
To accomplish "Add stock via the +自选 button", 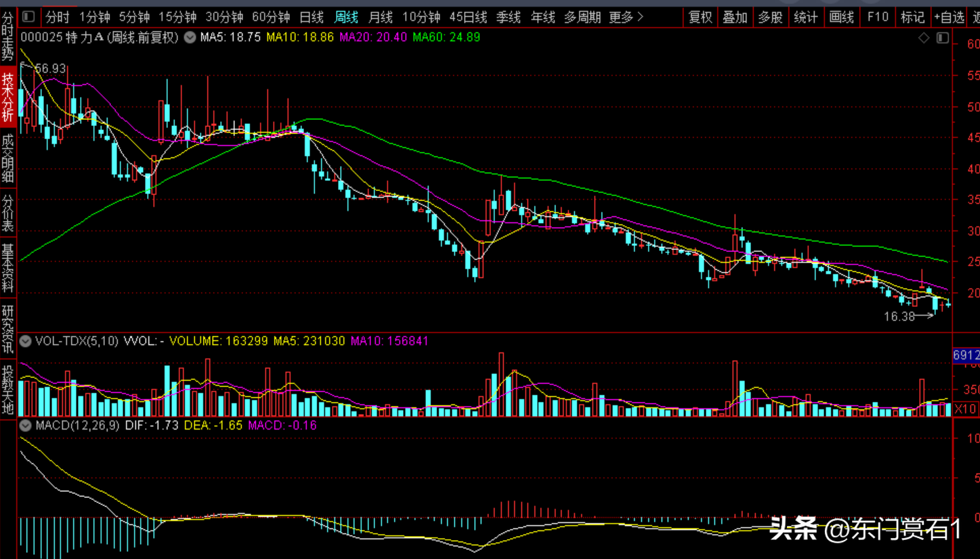I will [948, 17].
